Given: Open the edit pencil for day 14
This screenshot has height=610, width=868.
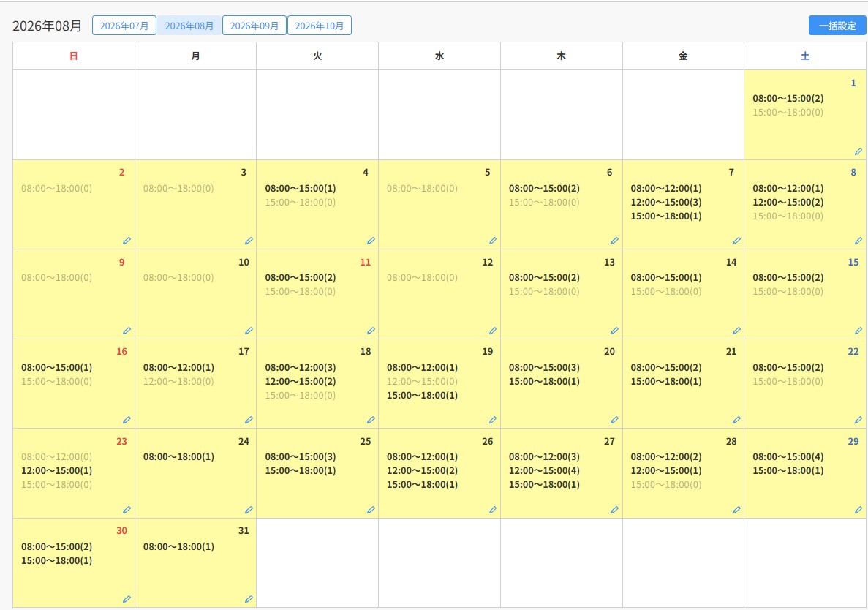Looking at the screenshot, I should pyautogui.click(x=736, y=331).
